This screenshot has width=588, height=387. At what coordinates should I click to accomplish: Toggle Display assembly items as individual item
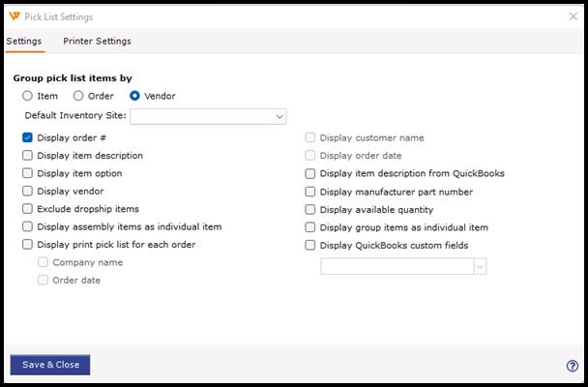(x=28, y=227)
